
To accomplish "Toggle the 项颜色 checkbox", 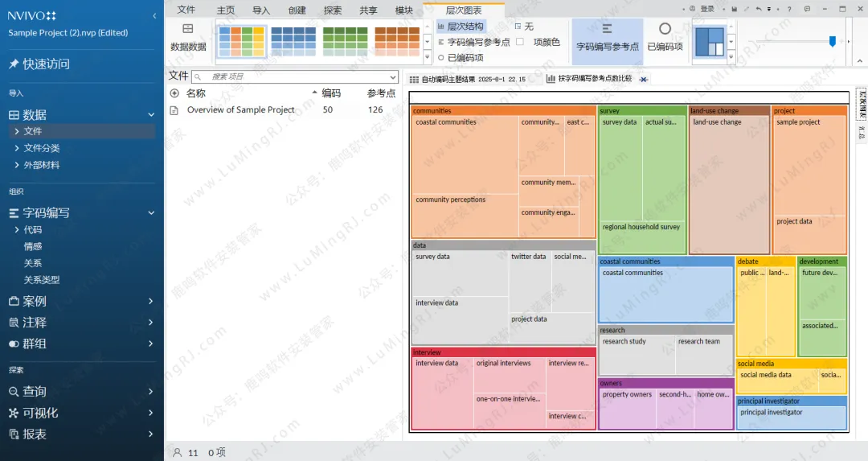I will (x=520, y=42).
